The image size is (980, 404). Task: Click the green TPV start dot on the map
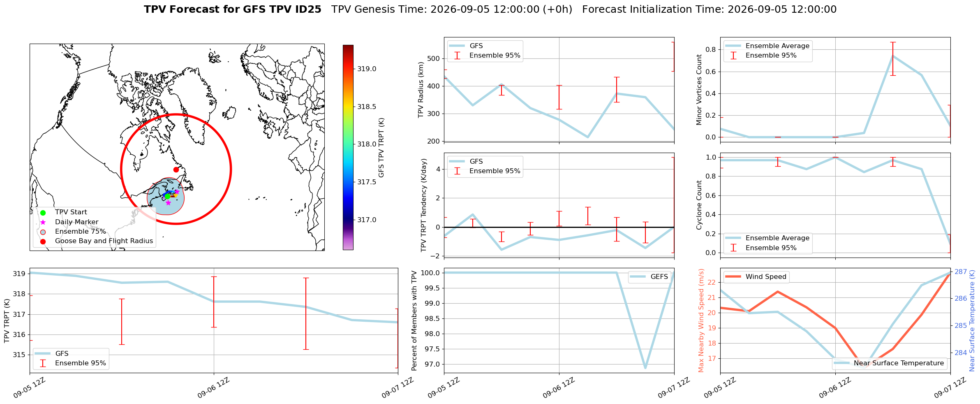click(167, 196)
